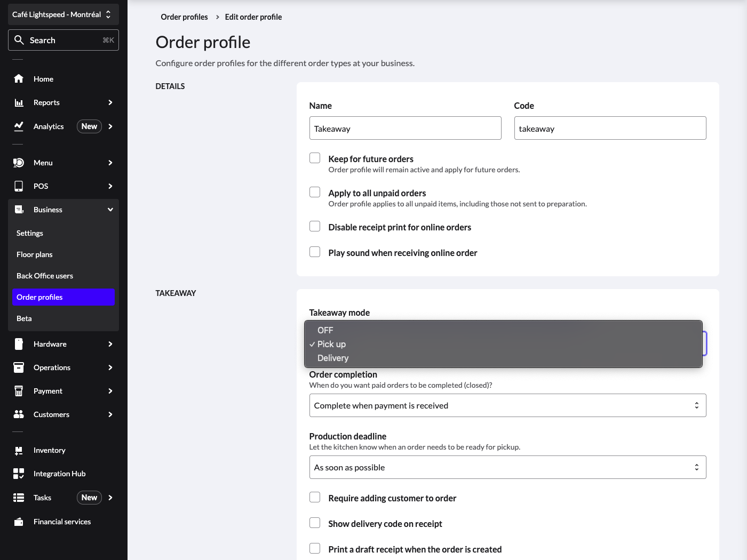Image resolution: width=747 pixels, height=560 pixels.
Task: Click the Inventory icon
Action: coord(19,450)
